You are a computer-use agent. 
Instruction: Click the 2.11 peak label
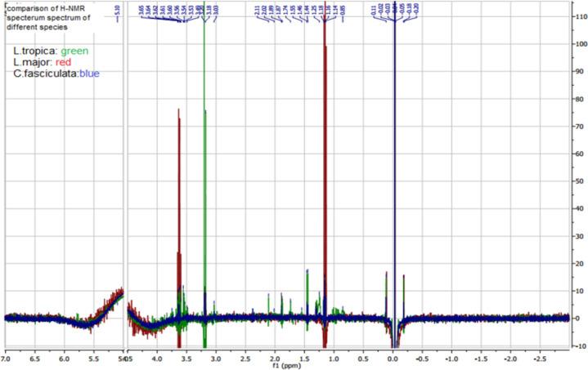point(257,10)
